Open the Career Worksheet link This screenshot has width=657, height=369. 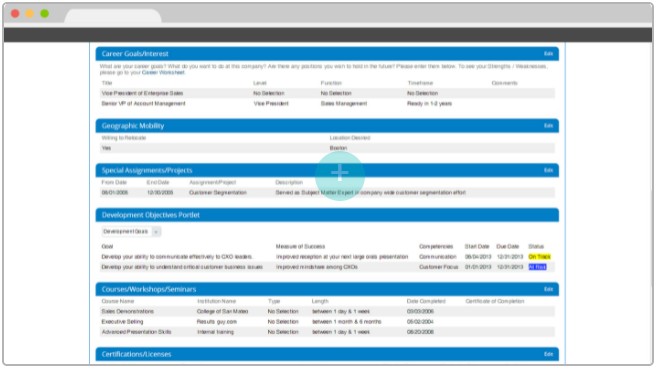pyautogui.click(x=163, y=72)
